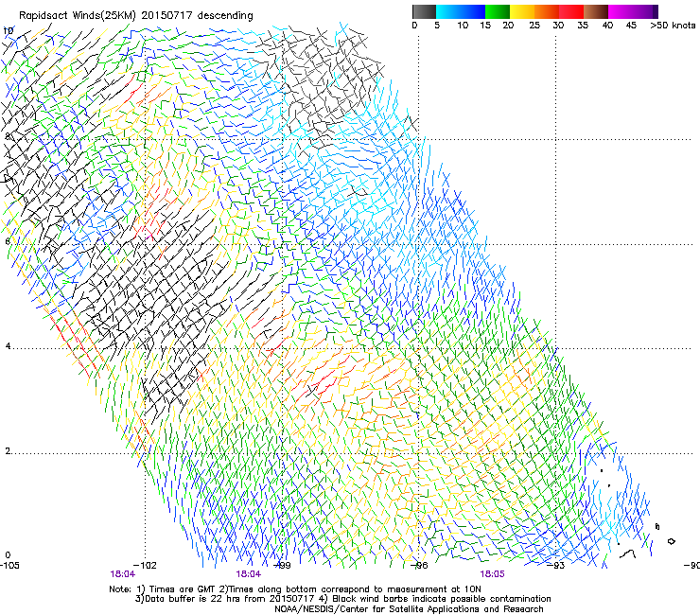
Task: Click the gray 0-5 knots color bar segment
Action: click(x=424, y=11)
